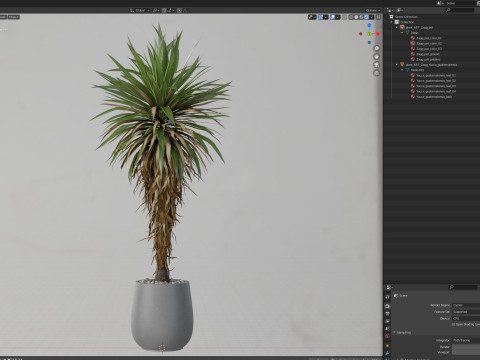Open the viewport shading options dropdown
480x360 pixels.
371,17
